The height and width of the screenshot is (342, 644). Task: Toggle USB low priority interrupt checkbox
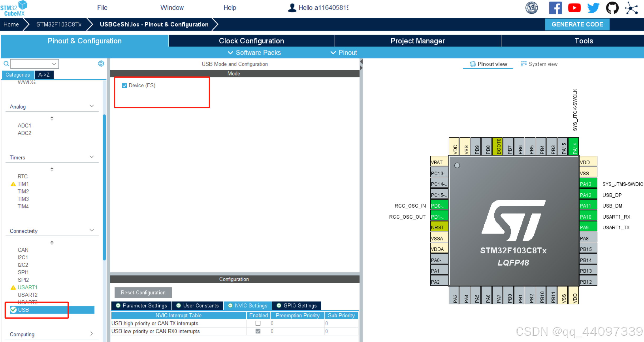point(258,331)
